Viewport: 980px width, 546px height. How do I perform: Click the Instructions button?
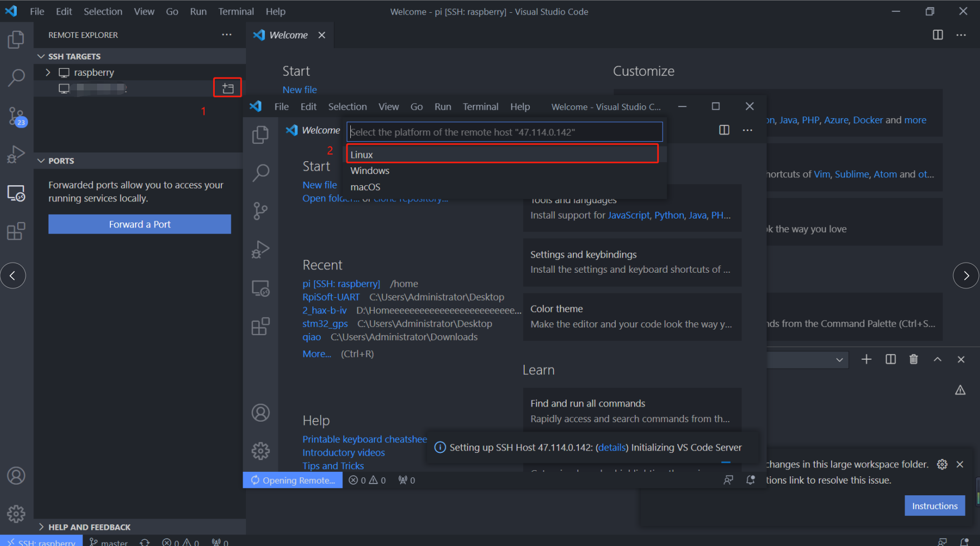coord(935,506)
